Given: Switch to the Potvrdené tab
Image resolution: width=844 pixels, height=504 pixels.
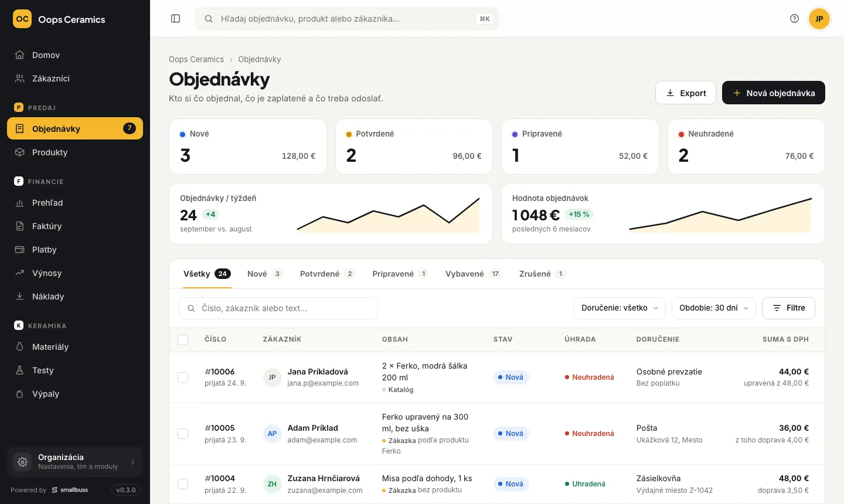Looking at the screenshot, I should (328, 274).
